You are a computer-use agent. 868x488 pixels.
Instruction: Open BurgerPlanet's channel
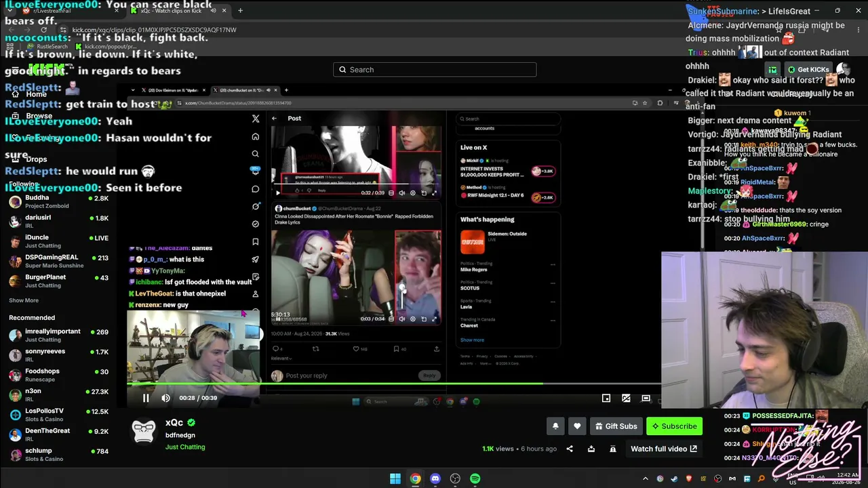pyautogui.click(x=58, y=281)
